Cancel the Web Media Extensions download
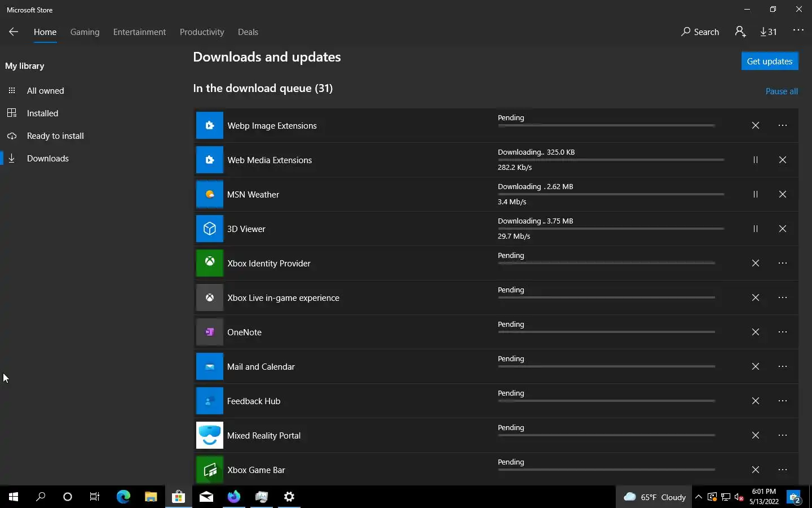Viewport: 812px width, 508px height. [783, 160]
